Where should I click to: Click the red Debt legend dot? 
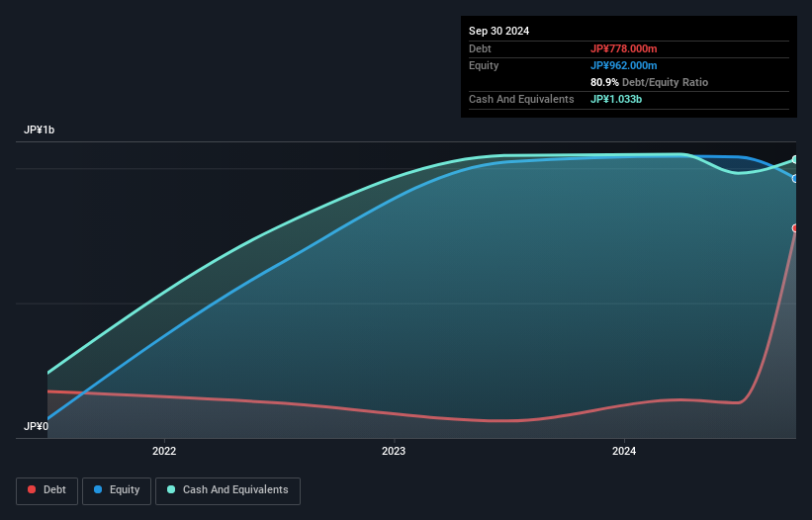coord(32,489)
